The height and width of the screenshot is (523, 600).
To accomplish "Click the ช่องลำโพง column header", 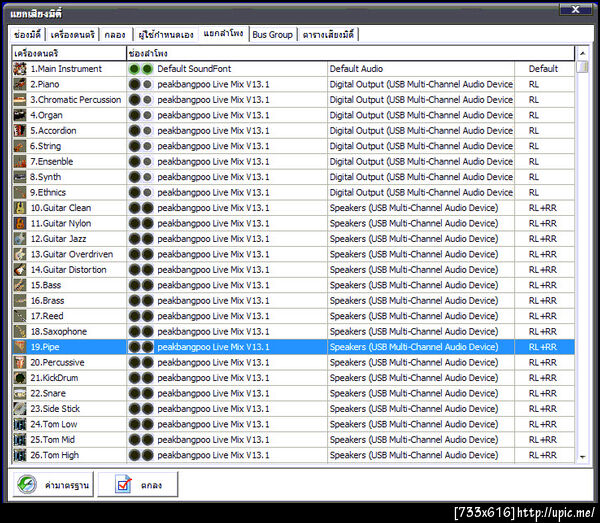I will (351, 53).
